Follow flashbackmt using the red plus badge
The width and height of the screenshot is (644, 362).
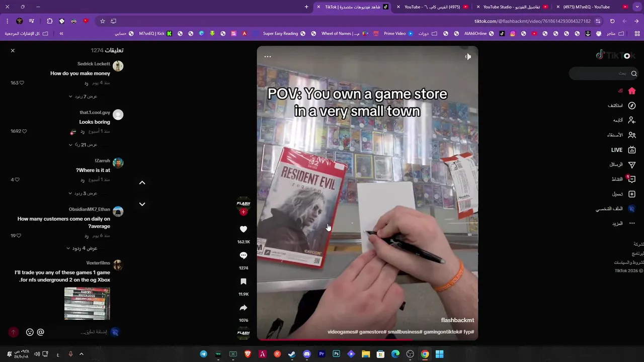(x=244, y=212)
